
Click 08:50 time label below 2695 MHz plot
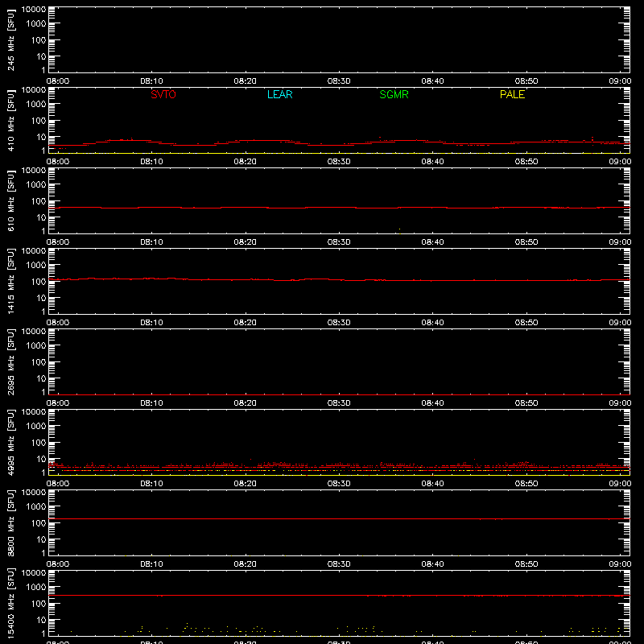coord(526,403)
